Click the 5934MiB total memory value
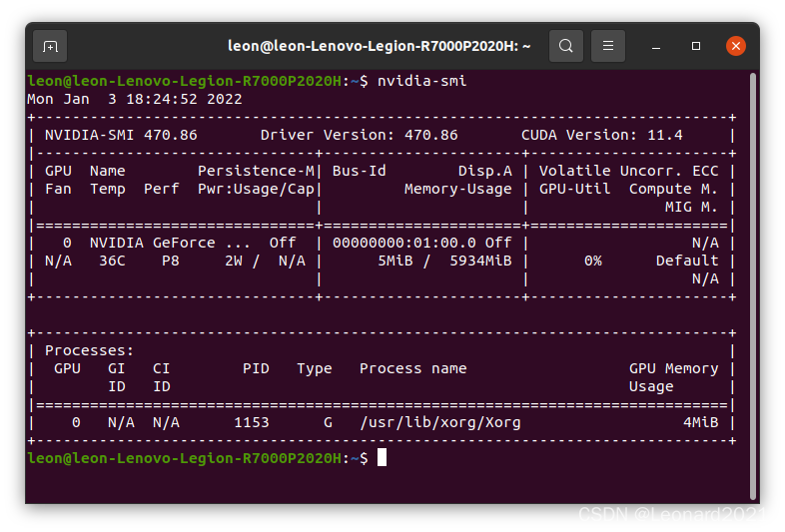Viewport: 785px width, 532px height. click(480, 262)
